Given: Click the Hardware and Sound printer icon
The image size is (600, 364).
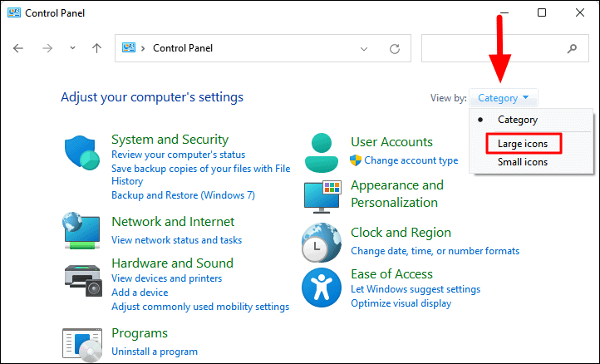Looking at the screenshot, I should pos(83,281).
